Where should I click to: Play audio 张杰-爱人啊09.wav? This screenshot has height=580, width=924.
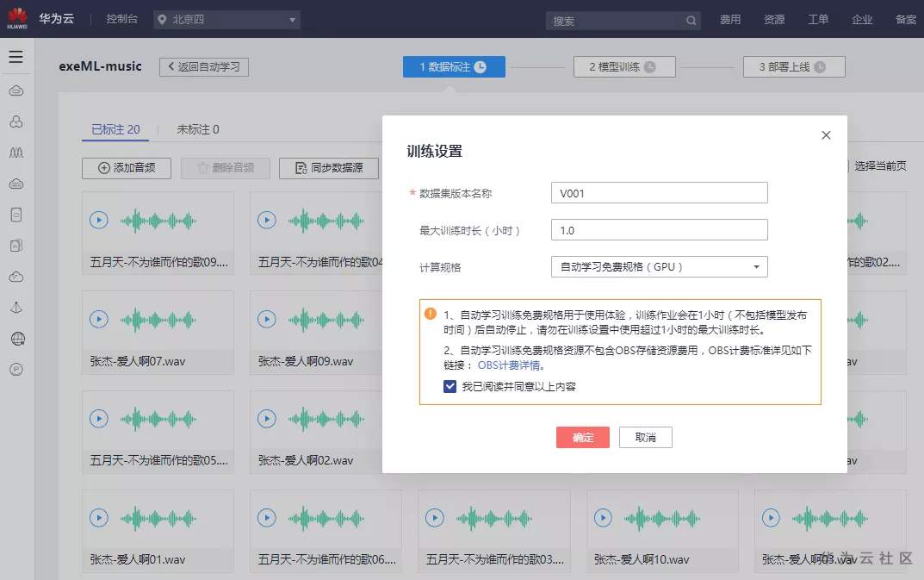click(267, 320)
